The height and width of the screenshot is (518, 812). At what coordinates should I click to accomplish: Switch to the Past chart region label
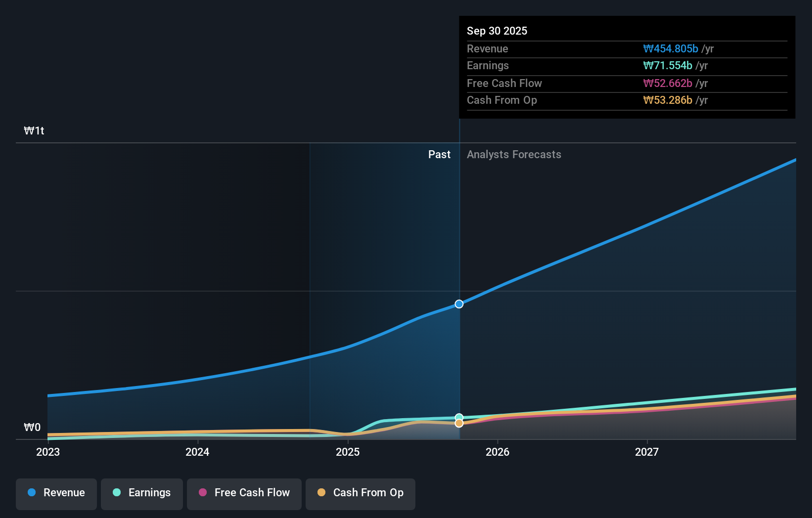click(x=439, y=154)
